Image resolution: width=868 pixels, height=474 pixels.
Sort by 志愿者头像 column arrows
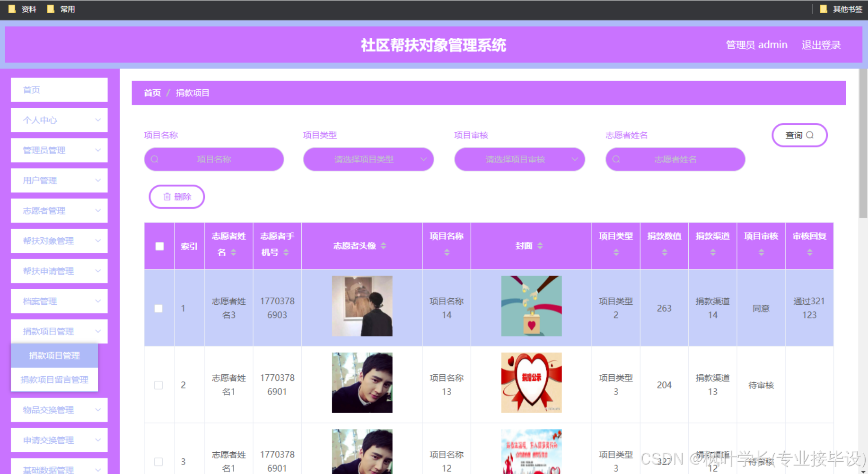pos(384,246)
